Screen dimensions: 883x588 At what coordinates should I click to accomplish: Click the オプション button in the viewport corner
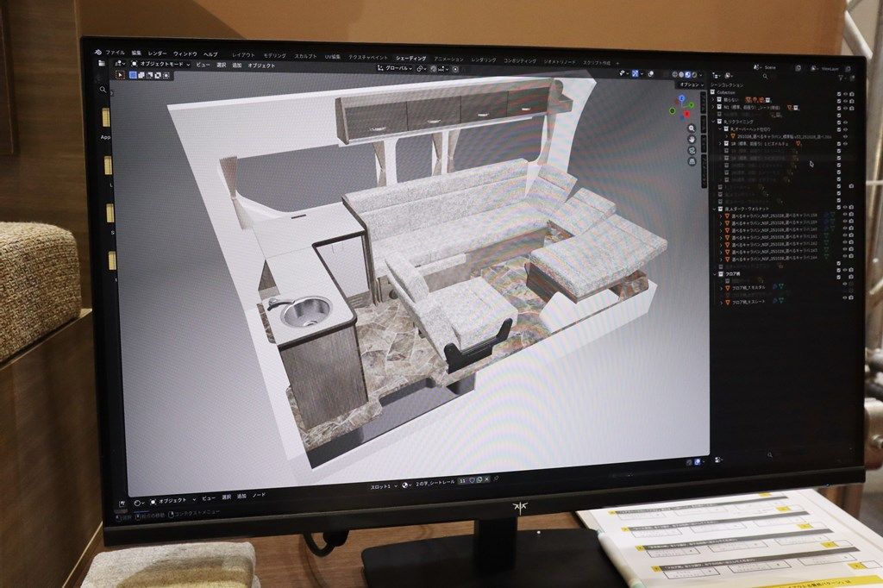click(690, 84)
